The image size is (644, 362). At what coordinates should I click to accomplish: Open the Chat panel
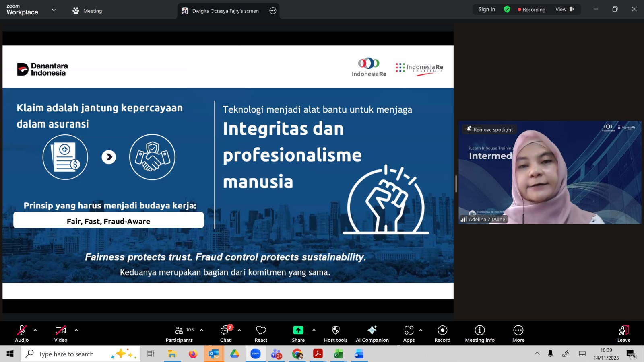225,334
